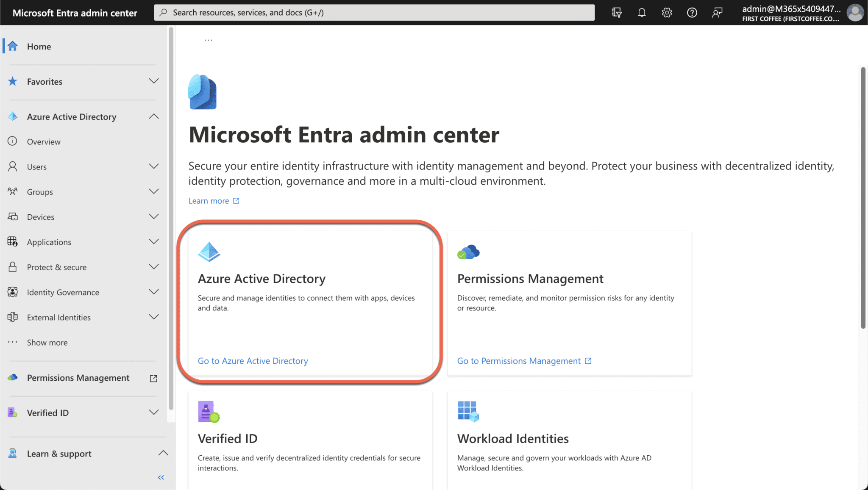
Task: Expand the Favorites section
Action: (154, 81)
